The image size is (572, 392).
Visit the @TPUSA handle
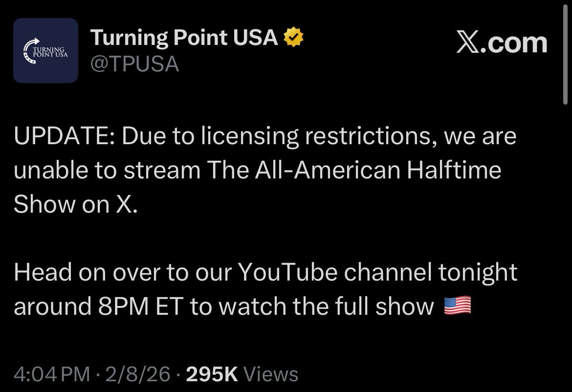click(135, 64)
